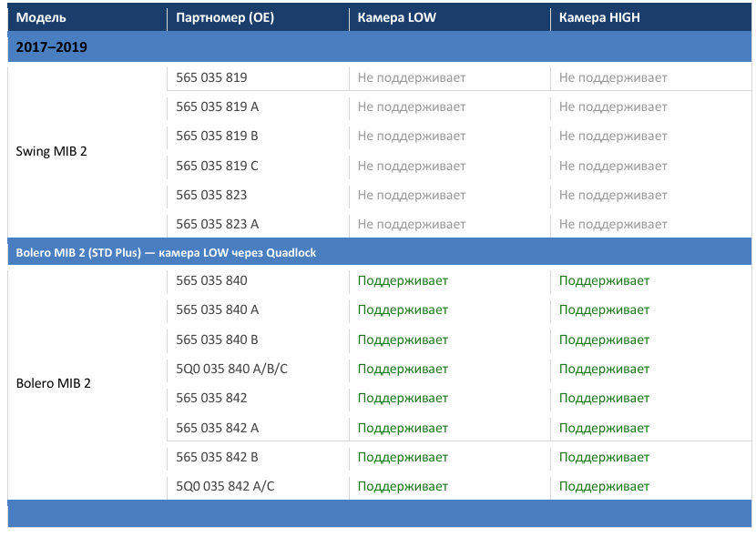The image size is (756, 537).
Task: Select the '2017–2019' section row
Action: coord(380,46)
